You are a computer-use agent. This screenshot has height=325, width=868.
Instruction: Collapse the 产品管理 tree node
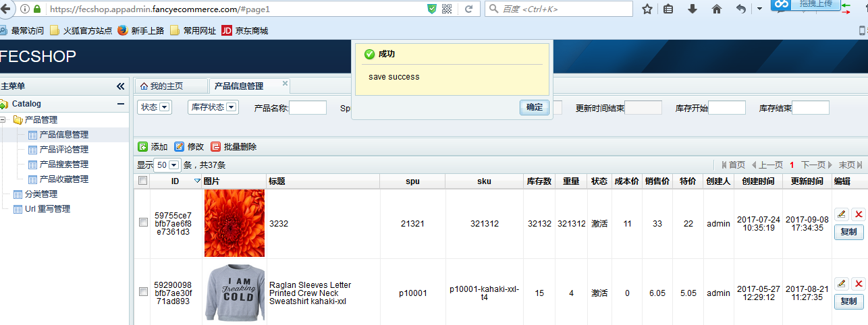click(x=3, y=120)
